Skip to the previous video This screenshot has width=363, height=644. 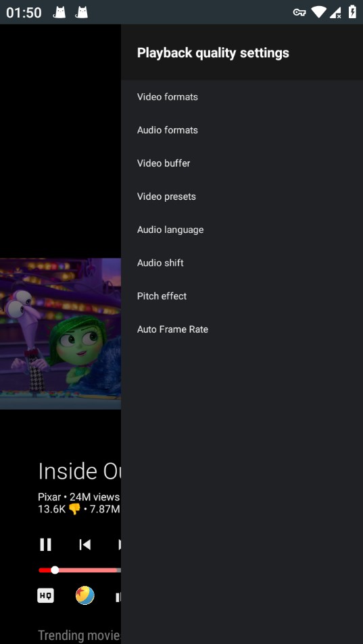[x=84, y=545]
